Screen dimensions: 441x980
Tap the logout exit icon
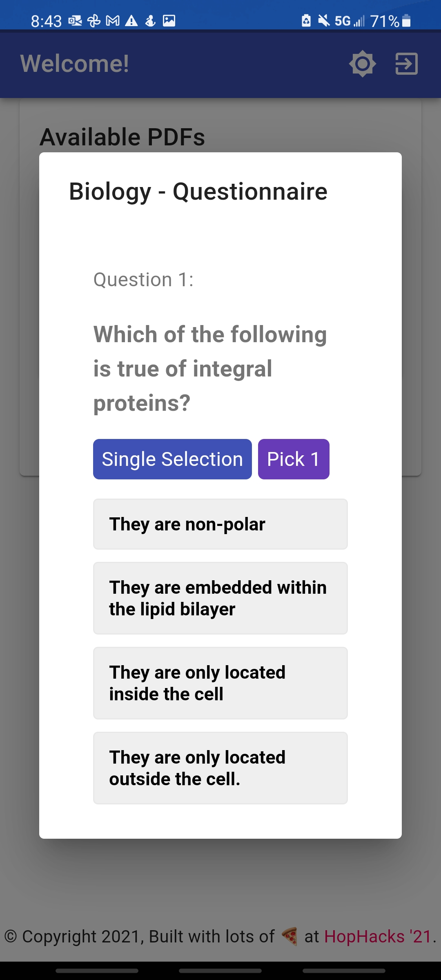coord(406,64)
